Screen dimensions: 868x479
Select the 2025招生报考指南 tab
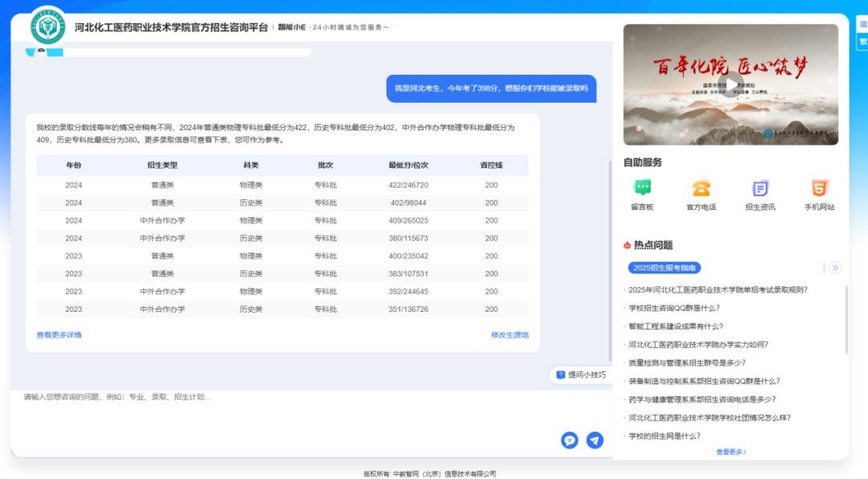tap(665, 268)
